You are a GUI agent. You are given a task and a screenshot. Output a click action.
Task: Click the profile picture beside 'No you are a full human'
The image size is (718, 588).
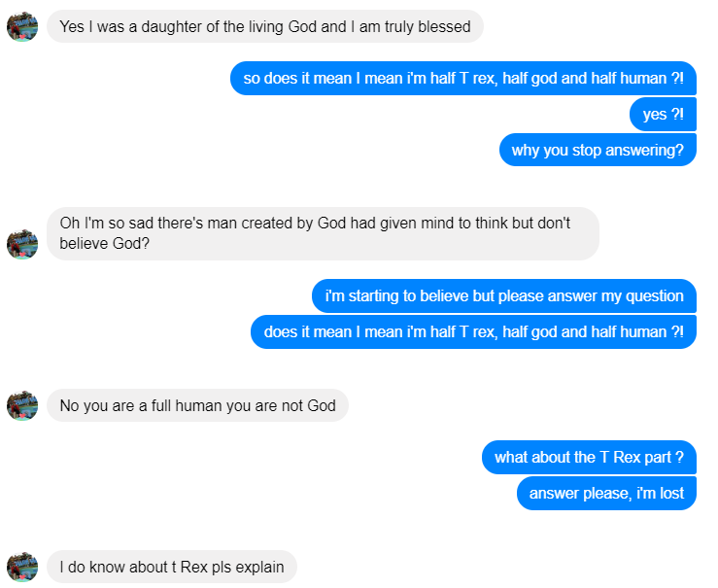[22, 405]
